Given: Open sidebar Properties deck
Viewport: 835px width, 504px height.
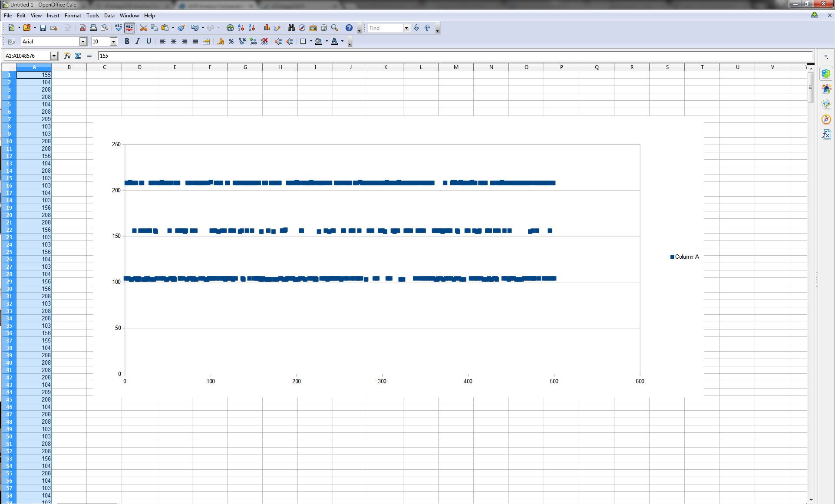Looking at the screenshot, I should [x=826, y=73].
